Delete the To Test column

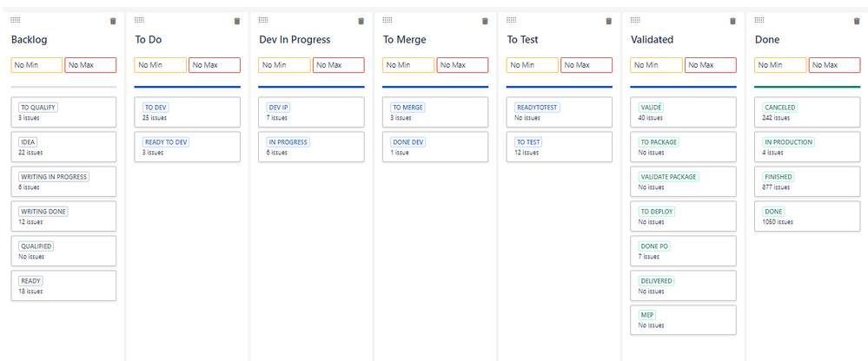click(x=609, y=21)
